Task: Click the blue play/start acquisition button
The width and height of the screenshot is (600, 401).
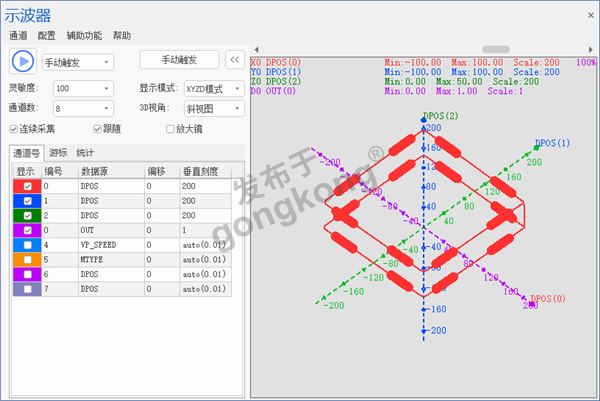Action: 22,61
